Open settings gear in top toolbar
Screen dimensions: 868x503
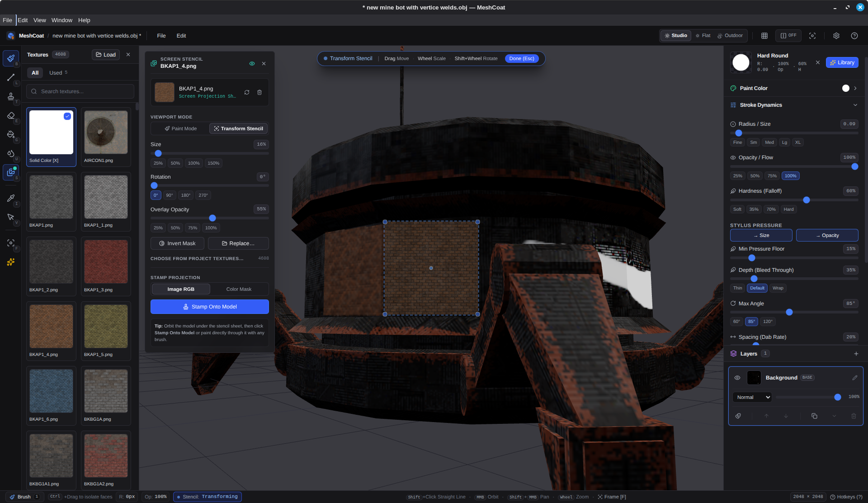[836, 36]
